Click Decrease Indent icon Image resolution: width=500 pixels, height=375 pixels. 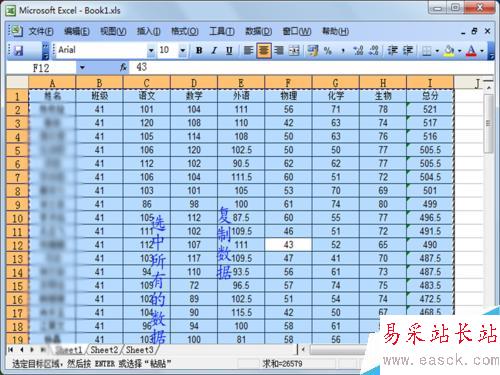click(x=393, y=51)
